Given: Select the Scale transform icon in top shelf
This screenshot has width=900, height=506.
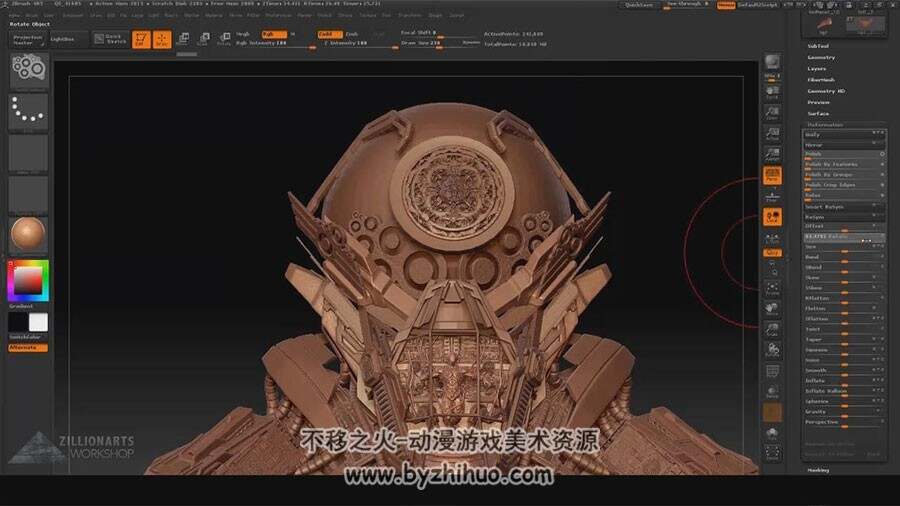Looking at the screenshot, I should click(204, 39).
